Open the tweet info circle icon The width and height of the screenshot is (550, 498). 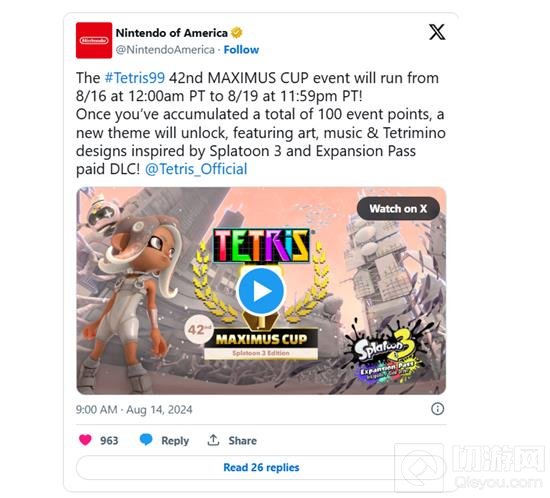pos(437,409)
